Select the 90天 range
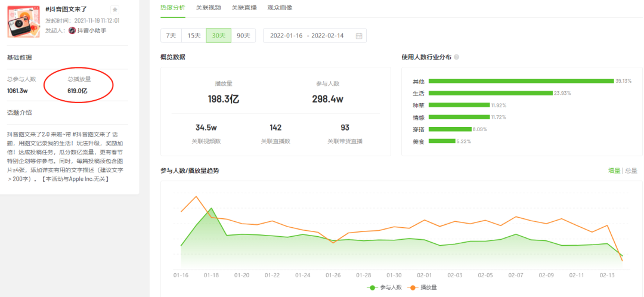This screenshot has width=644, height=297. tap(243, 35)
